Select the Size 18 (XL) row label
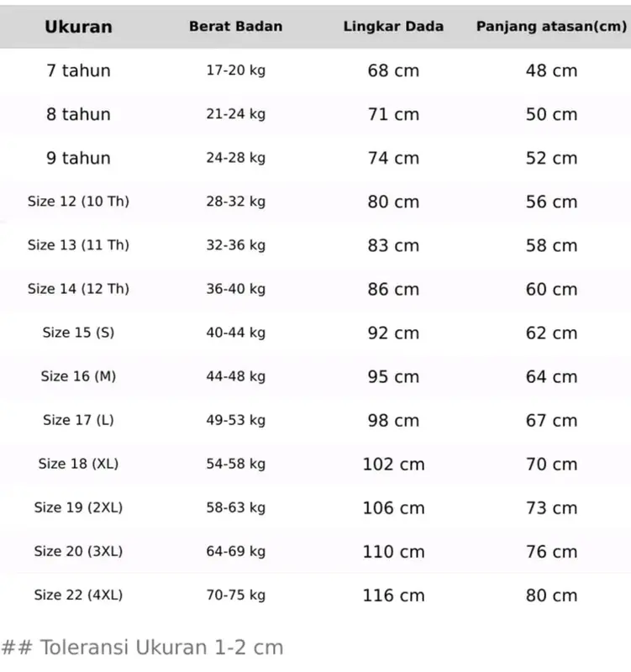 click(x=78, y=464)
